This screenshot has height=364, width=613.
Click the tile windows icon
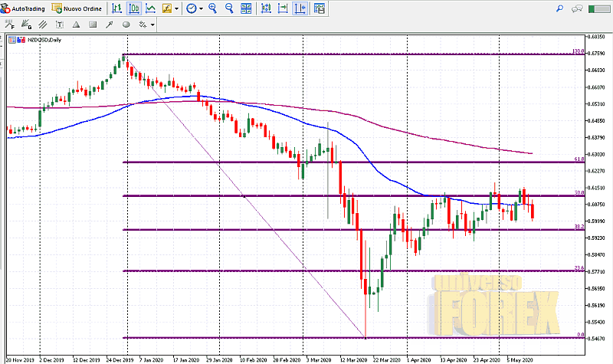tap(245, 8)
